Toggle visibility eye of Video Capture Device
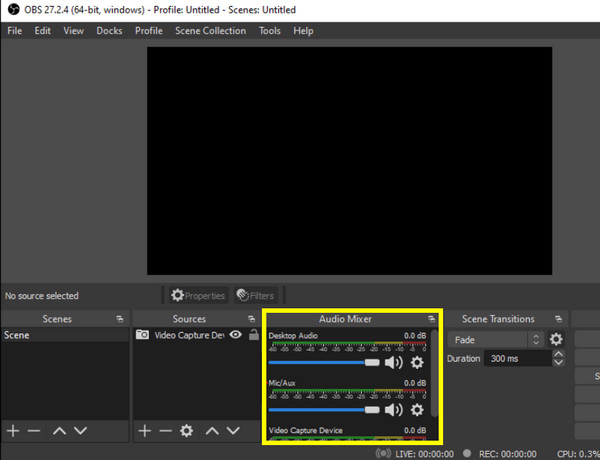 236,335
